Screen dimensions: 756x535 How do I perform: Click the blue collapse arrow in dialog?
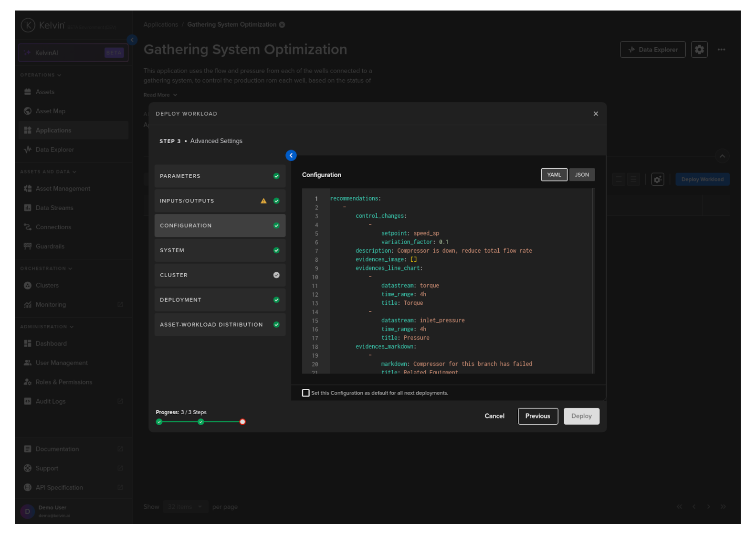[x=291, y=156]
